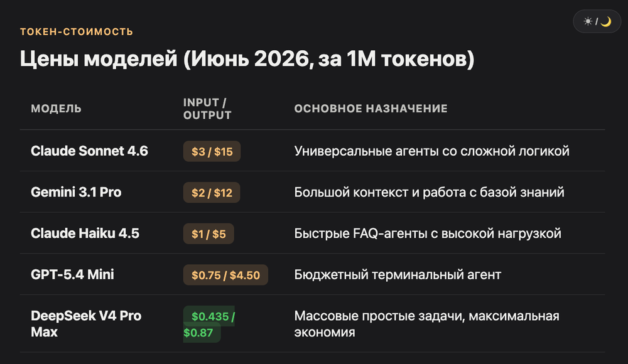This screenshot has height=364, width=628.
Task: Click the ОСНОВНОЕ НАЗНАЧЕНИЕ column header
Action: click(x=371, y=109)
